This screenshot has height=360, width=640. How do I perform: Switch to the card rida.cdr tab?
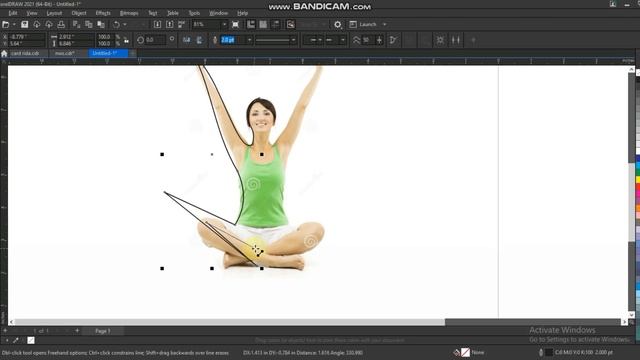click(25, 53)
